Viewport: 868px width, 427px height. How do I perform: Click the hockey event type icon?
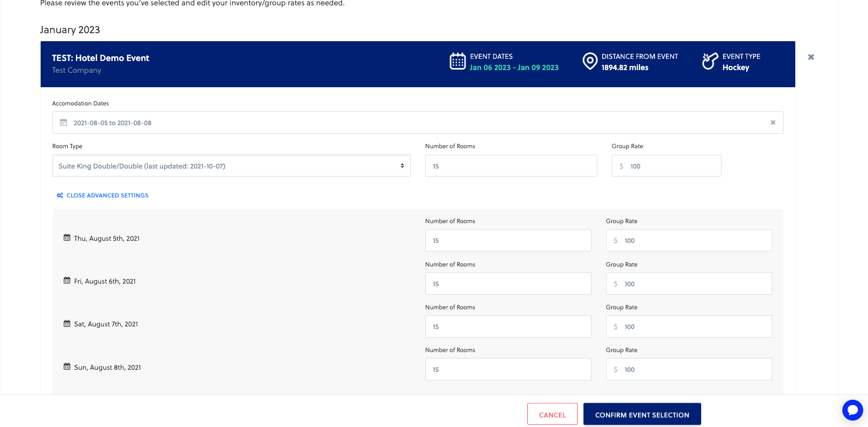(x=710, y=62)
